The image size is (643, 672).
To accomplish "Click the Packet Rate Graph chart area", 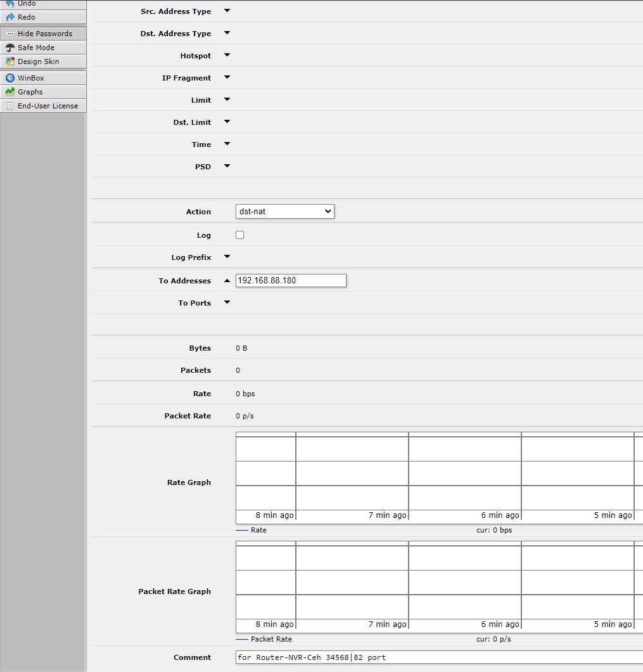I will point(439,586).
